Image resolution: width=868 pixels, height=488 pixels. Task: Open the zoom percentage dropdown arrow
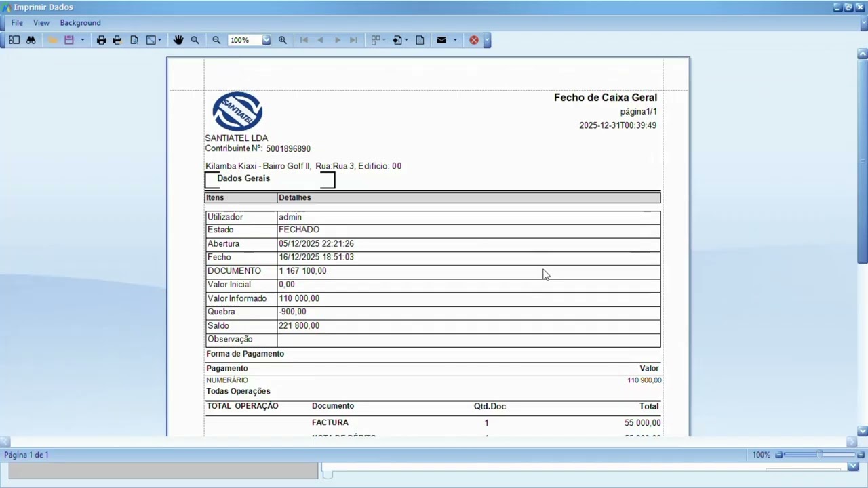pos(267,40)
